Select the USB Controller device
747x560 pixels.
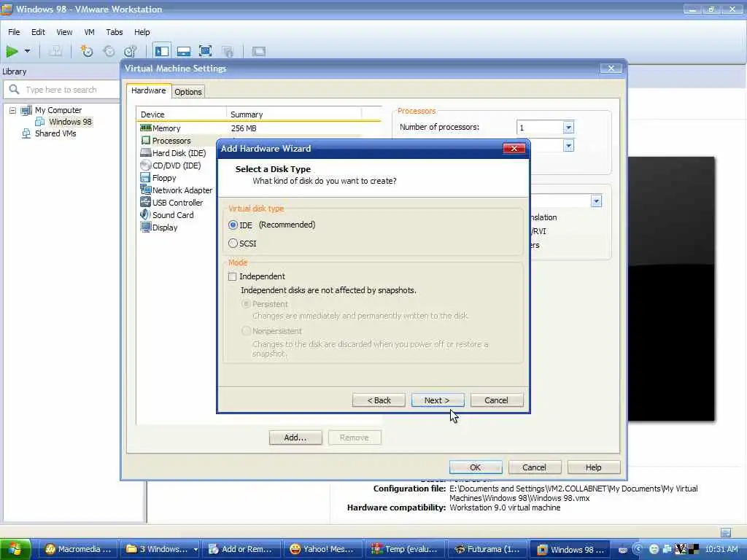pyautogui.click(x=177, y=203)
